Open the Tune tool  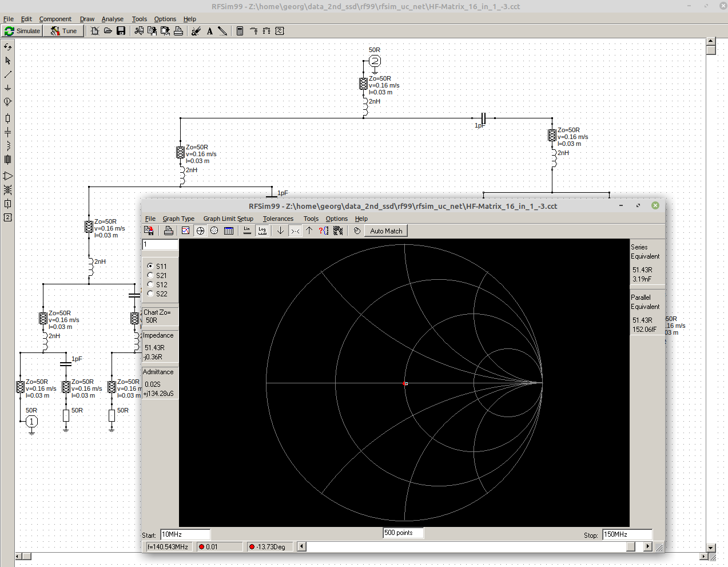pos(63,31)
